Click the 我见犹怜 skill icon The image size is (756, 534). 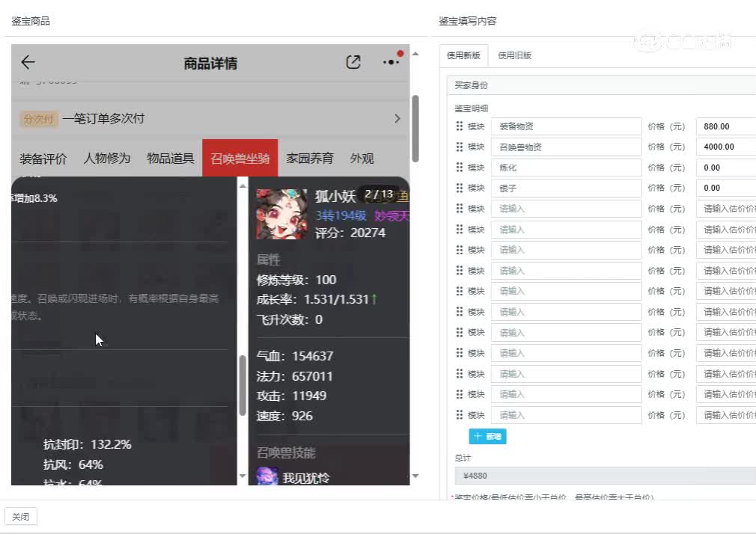(x=267, y=476)
